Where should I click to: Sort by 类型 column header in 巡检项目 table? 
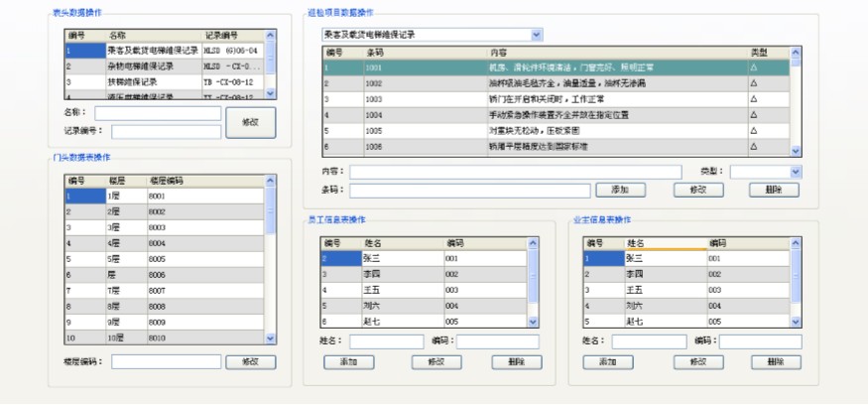click(769, 54)
